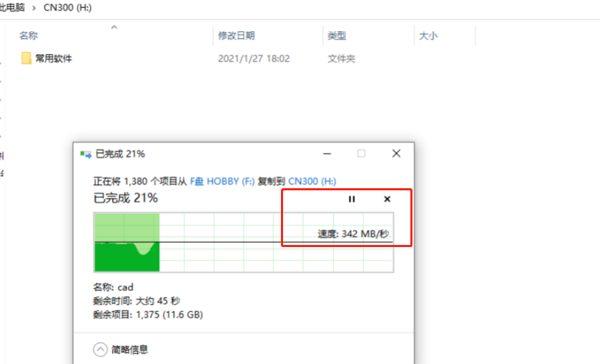Sort by 修改日期 column header
Screen dimensions: 600x364
(237, 36)
